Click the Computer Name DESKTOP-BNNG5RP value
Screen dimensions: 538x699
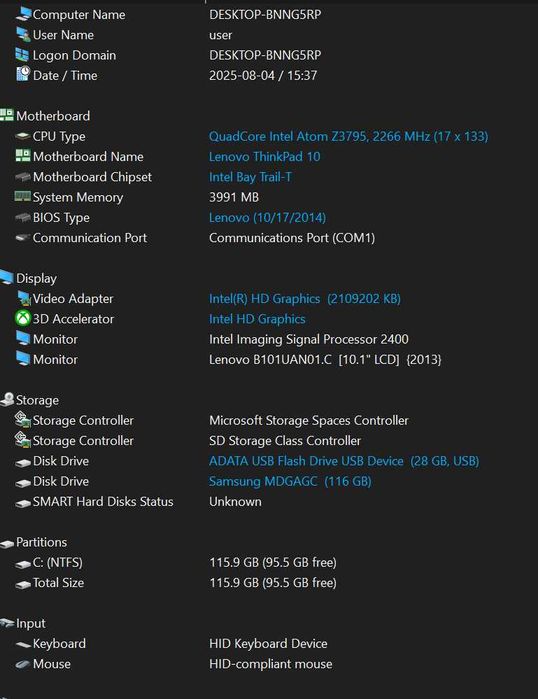[265, 14]
